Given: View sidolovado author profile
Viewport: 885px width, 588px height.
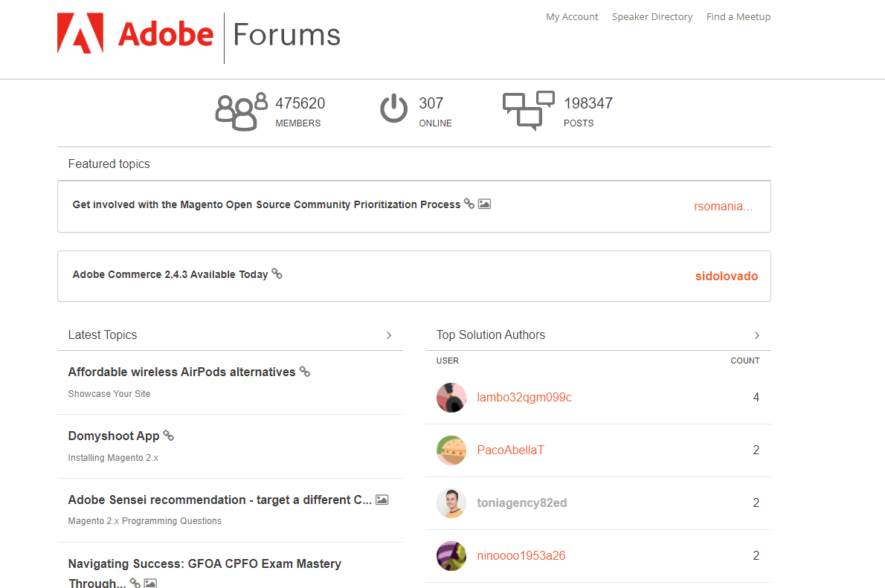Looking at the screenshot, I should point(727,276).
